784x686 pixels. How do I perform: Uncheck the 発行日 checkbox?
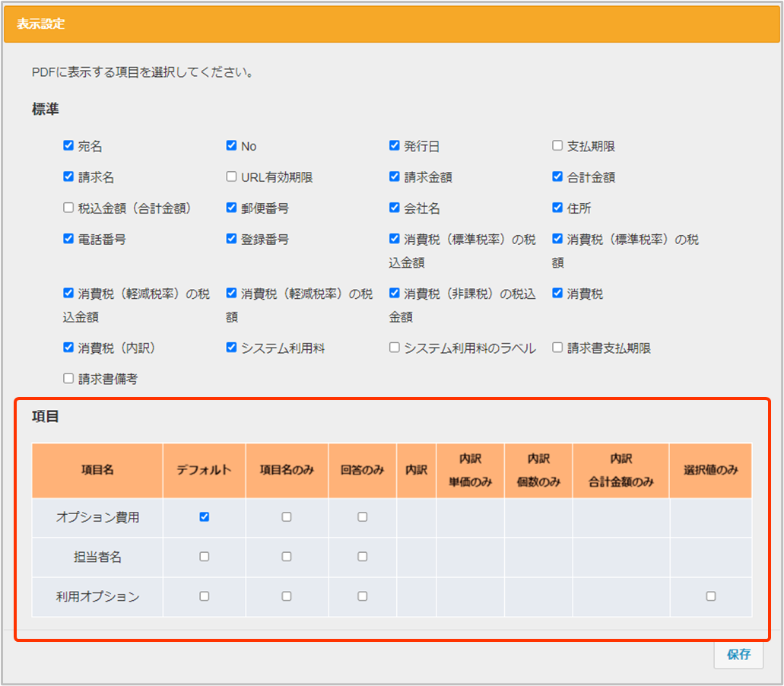click(x=394, y=146)
